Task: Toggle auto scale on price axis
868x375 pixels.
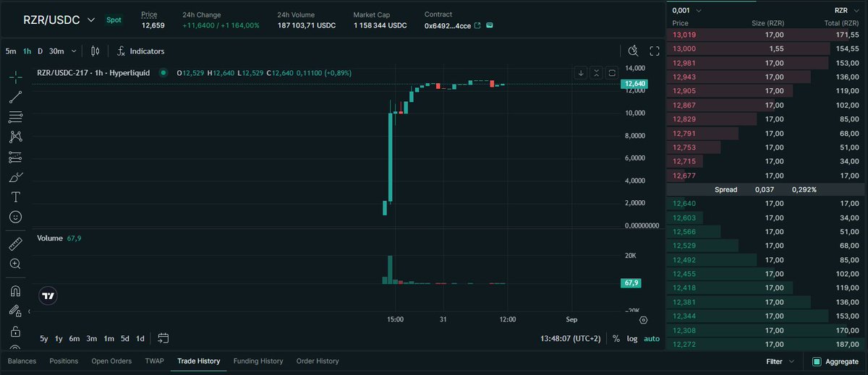Action: (652, 338)
